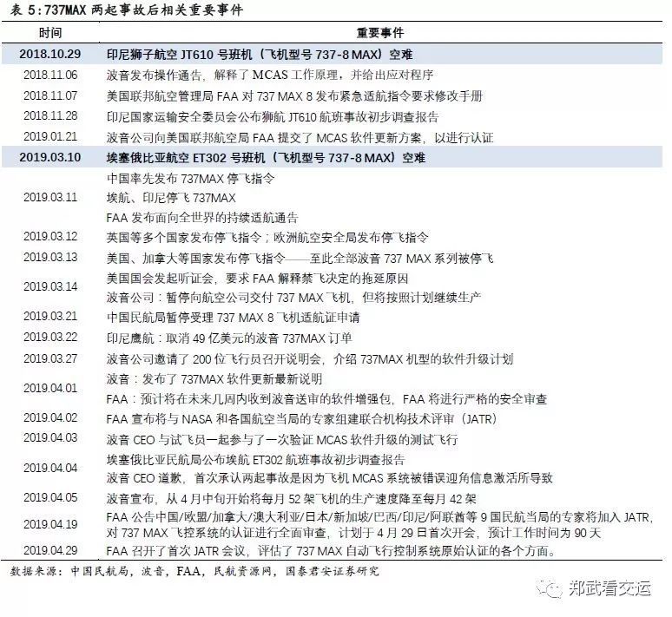Select the date 2018.10.29

click(x=50, y=54)
